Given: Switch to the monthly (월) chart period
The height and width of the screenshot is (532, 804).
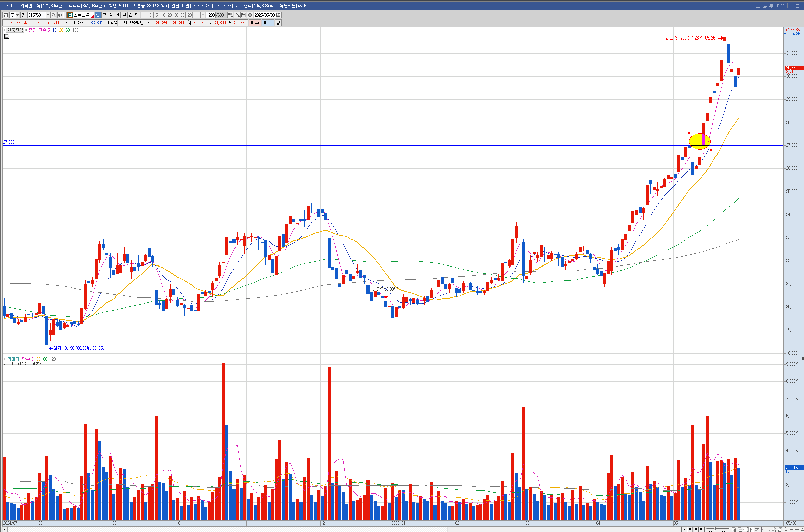Looking at the screenshot, I should 111,15.
